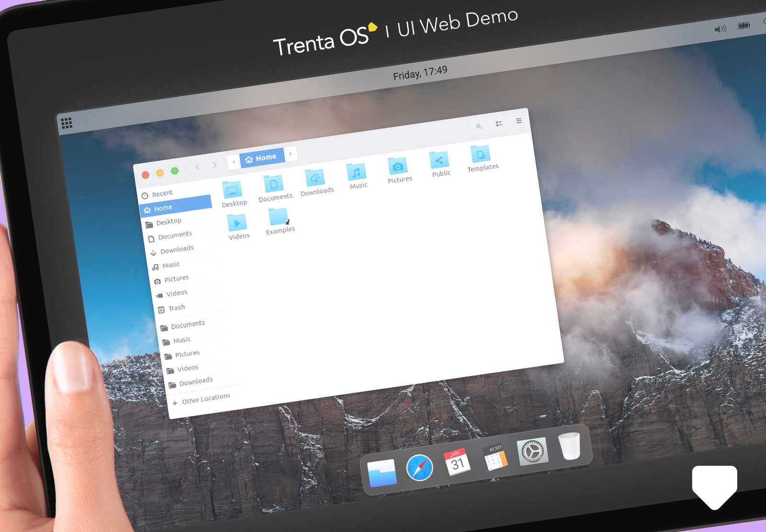This screenshot has height=532, width=766.
Task: Select Desktop in the sidebar
Action: pos(163,222)
